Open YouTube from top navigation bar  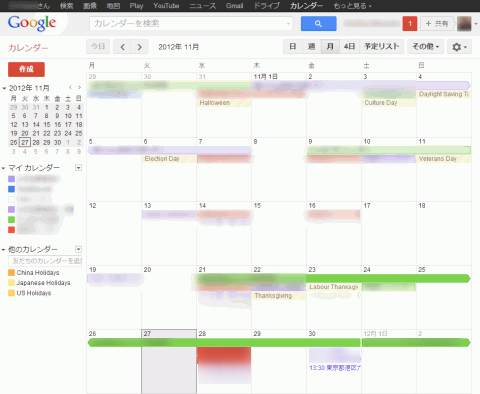pyautogui.click(x=166, y=6)
